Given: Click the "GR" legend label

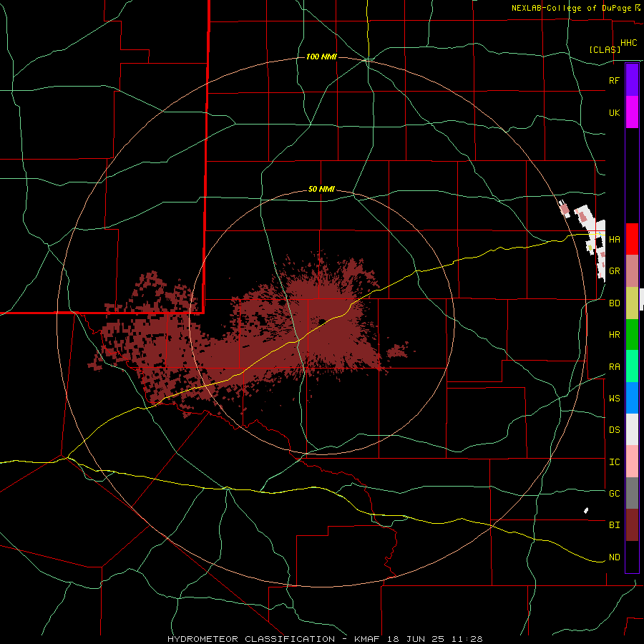Looking at the screenshot, I should pos(614,271).
